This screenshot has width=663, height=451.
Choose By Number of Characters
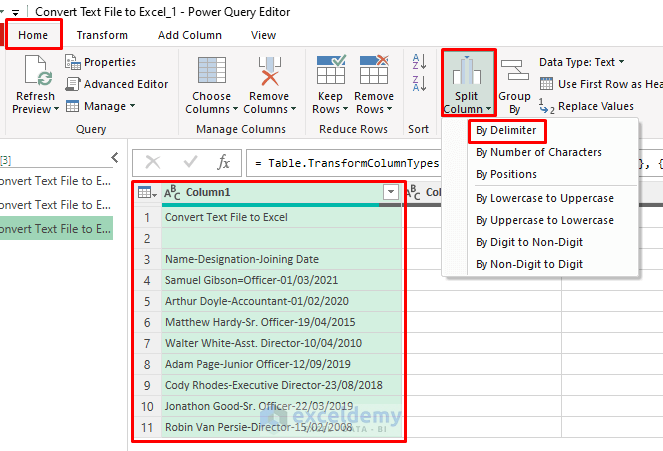click(x=539, y=152)
